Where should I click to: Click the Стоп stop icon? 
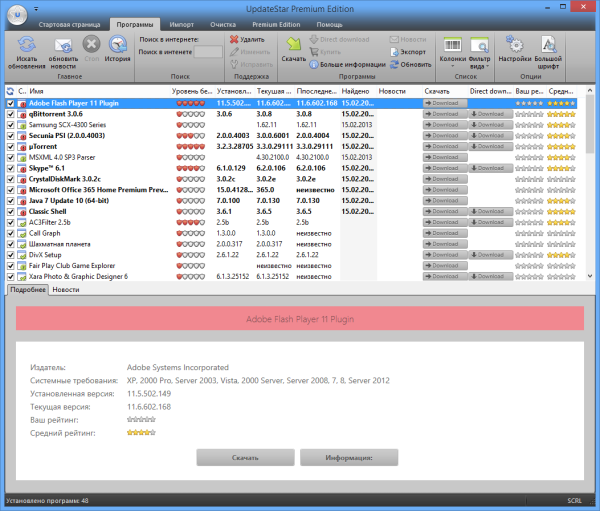click(x=91, y=44)
